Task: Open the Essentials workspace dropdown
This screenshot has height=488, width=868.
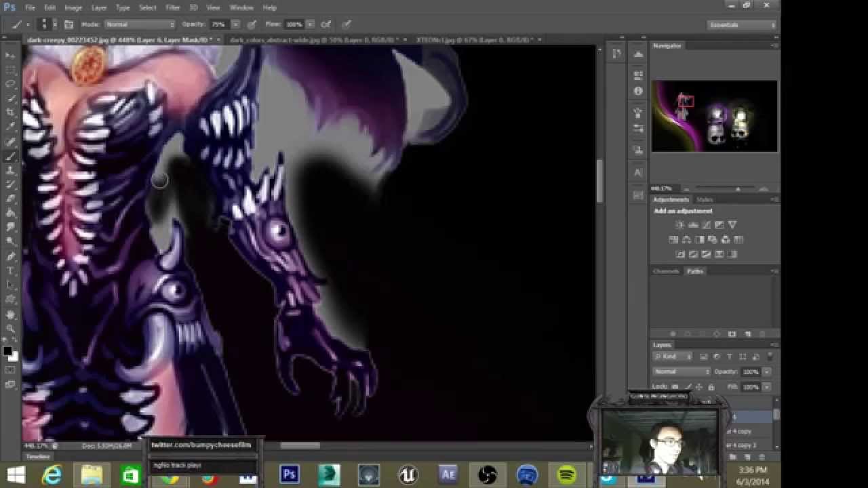Action: point(741,25)
